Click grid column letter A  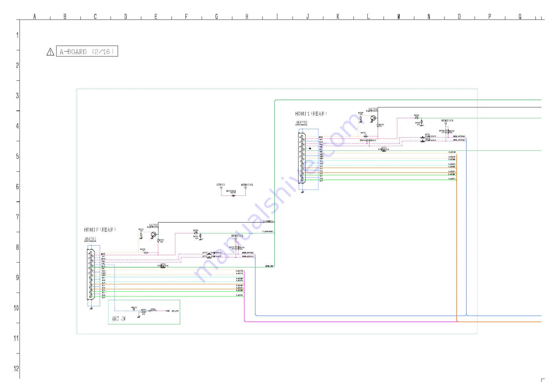(34, 16)
